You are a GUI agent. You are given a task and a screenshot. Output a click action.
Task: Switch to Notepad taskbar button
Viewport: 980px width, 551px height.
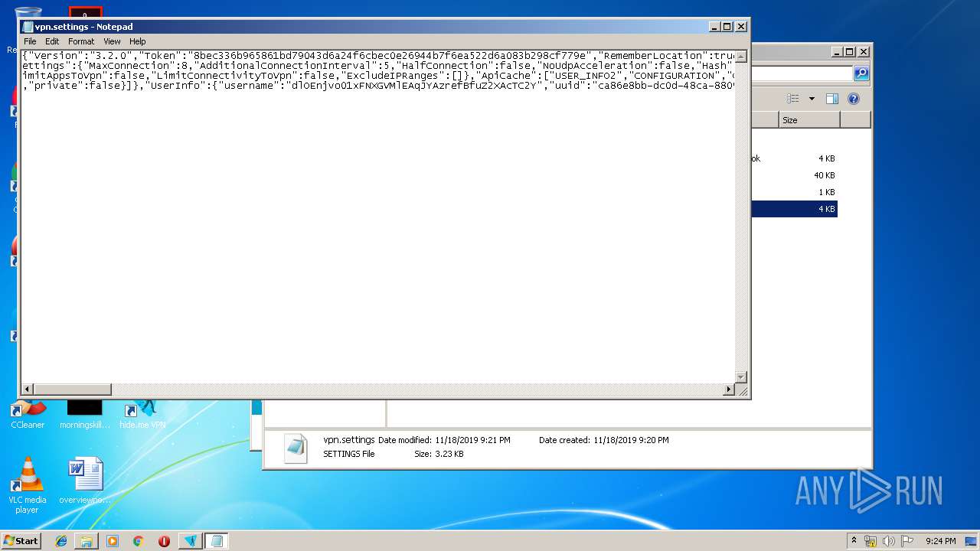pyautogui.click(x=217, y=540)
